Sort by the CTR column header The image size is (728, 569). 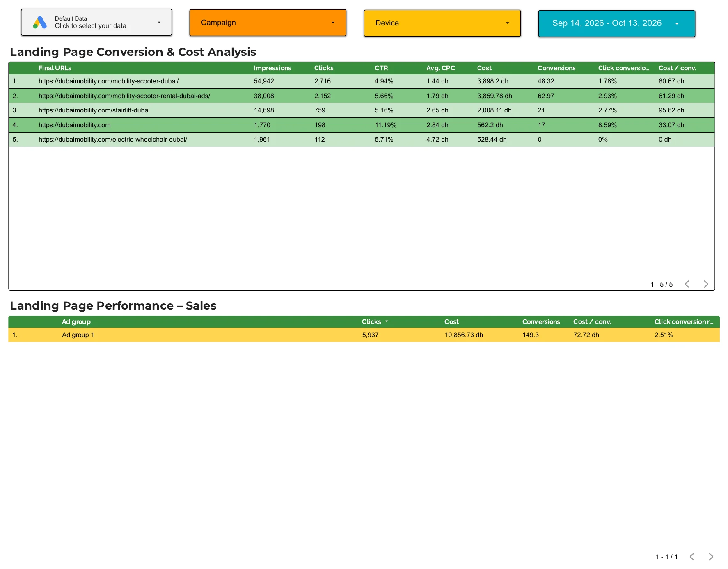click(x=381, y=68)
